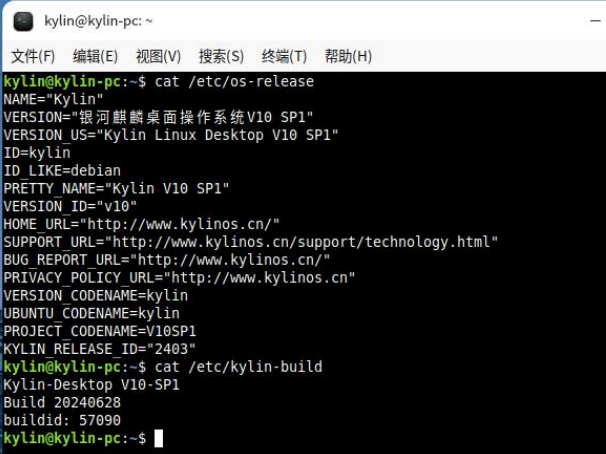Click the HOME_URL line
Viewport: 606px width, 454px height.
pos(141,224)
